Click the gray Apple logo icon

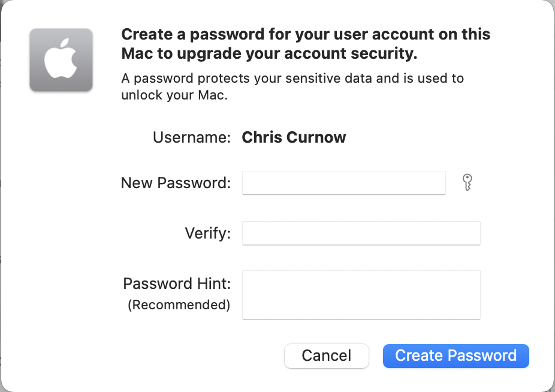(x=61, y=60)
